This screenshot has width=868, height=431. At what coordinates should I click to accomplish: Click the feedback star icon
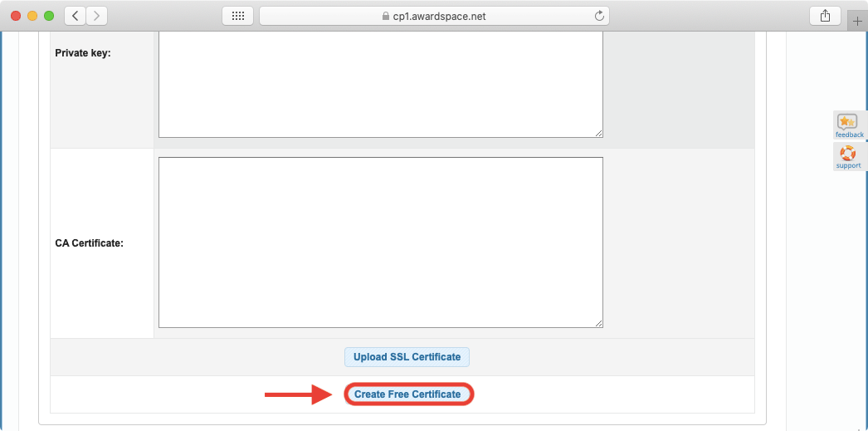tap(848, 122)
